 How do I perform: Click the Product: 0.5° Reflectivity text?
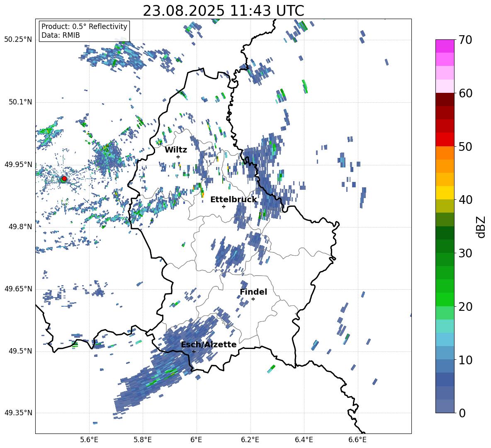tap(84, 27)
